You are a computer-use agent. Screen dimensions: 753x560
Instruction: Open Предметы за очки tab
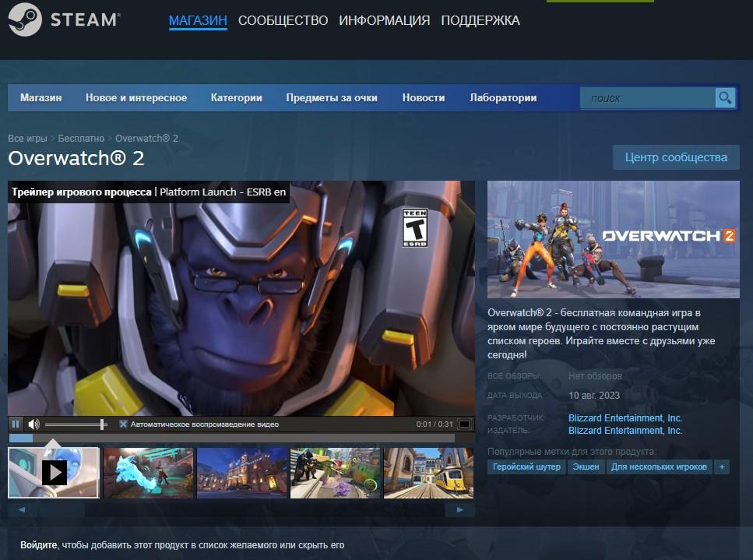[332, 98]
